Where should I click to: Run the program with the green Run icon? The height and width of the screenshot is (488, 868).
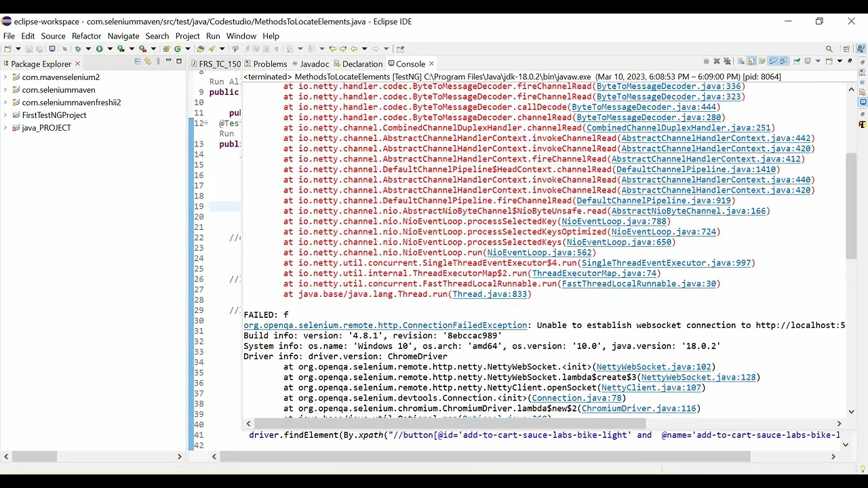point(99,49)
